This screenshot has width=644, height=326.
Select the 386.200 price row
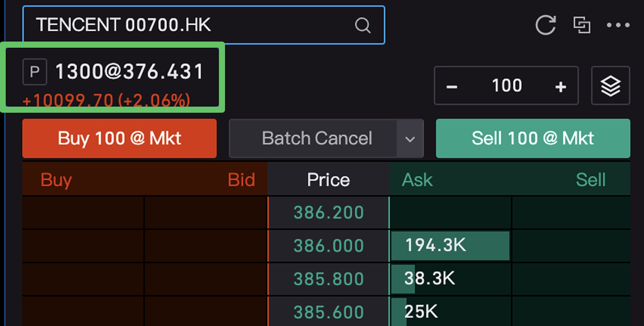point(328,213)
